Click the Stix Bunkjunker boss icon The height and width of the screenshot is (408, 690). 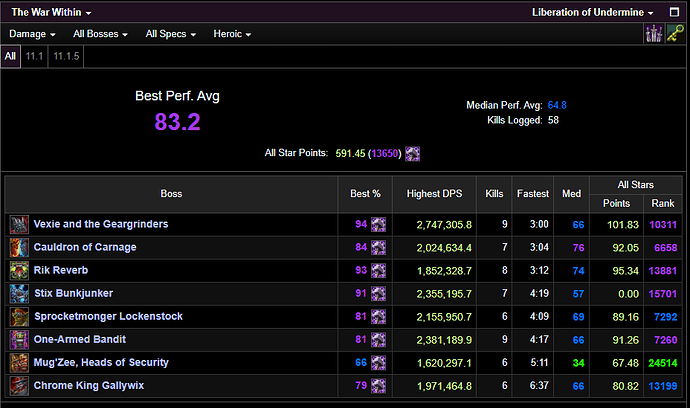tap(19, 294)
